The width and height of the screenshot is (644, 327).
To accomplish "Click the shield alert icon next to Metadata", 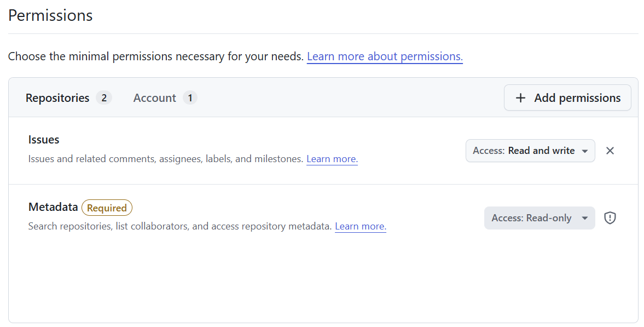I will [x=610, y=217].
